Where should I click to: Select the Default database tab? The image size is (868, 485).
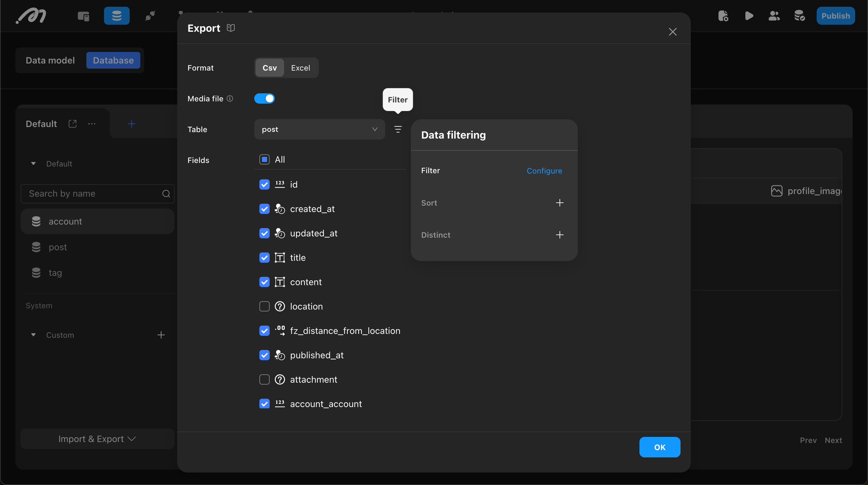click(x=41, y=124)
